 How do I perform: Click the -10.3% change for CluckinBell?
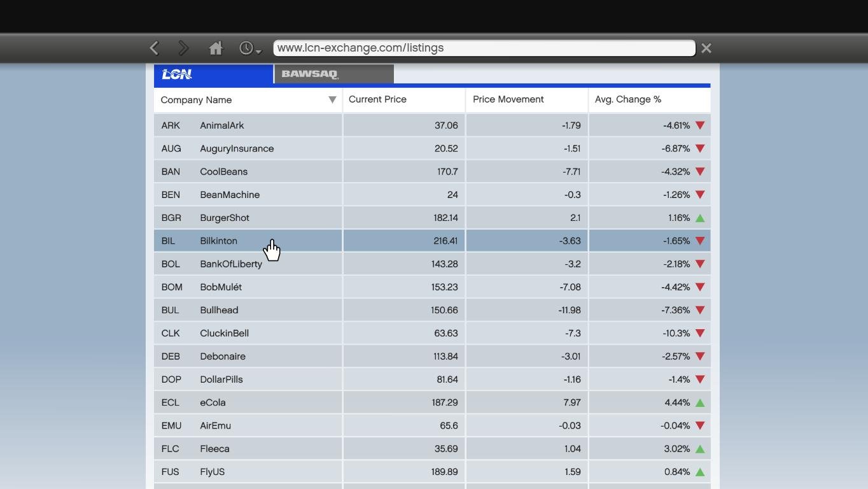tap(676, 333)
